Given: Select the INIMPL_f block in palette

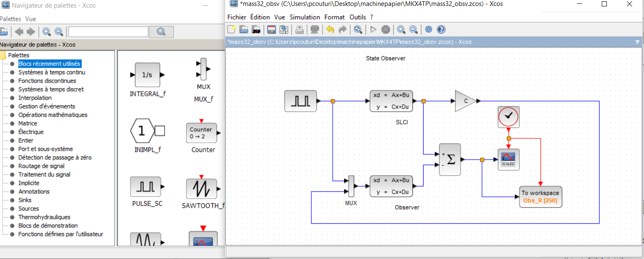Looking at the screenshot, I should pos(148,131).
